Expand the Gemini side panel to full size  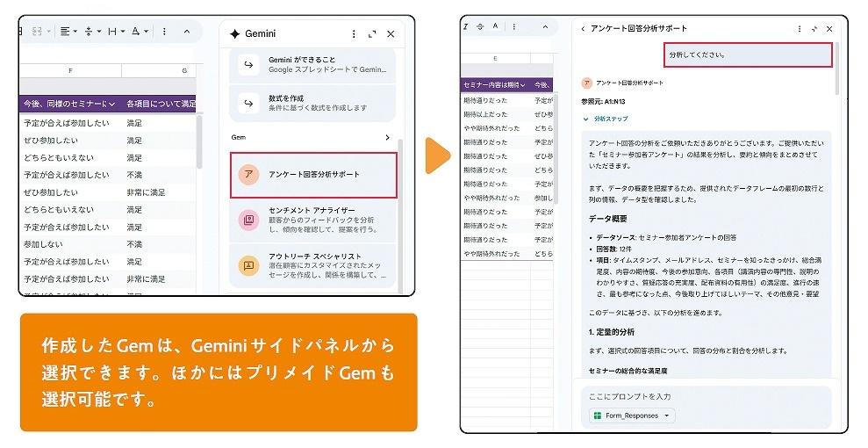point(372,33)
